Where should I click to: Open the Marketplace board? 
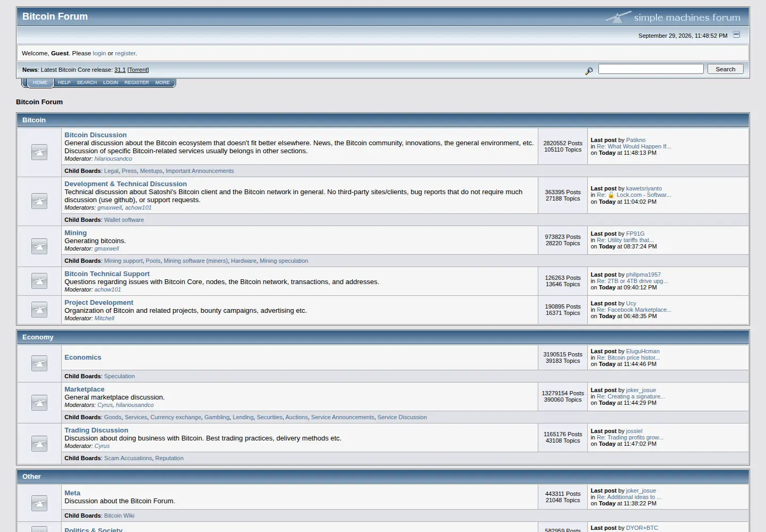(85, 389)
